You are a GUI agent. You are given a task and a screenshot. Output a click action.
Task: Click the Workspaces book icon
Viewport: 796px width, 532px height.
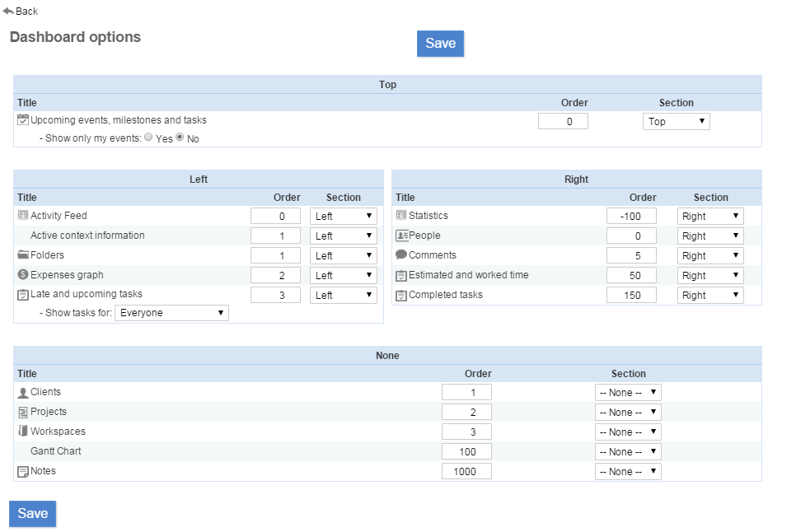23,432
